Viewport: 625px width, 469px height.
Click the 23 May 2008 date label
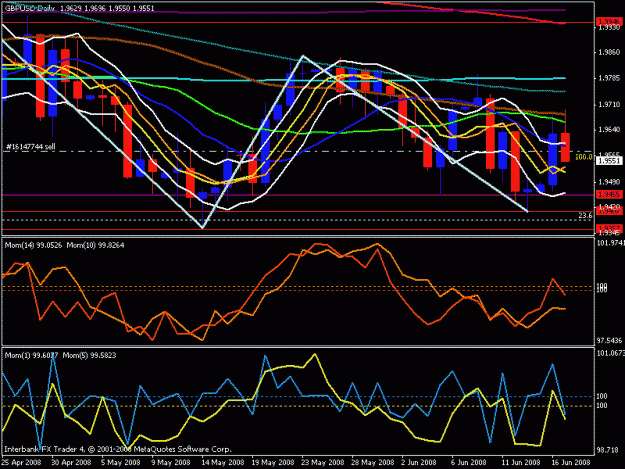(x=322, y=462)
